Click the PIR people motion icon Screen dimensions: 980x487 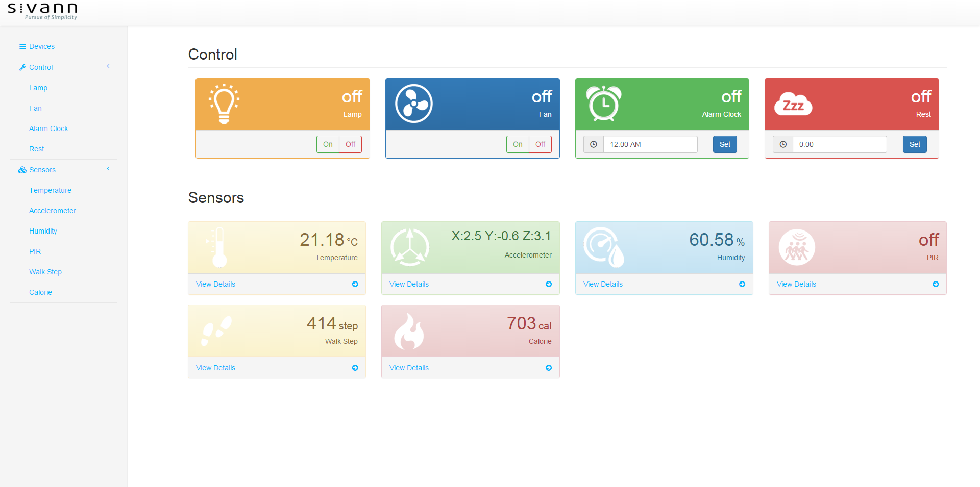click(797, 247)
